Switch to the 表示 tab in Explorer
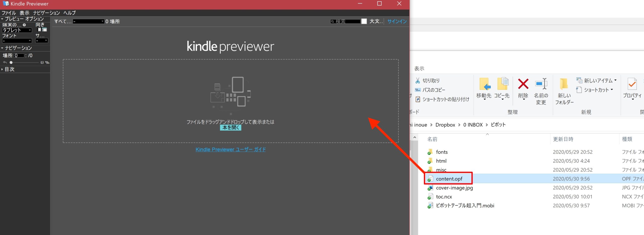 pos(419,69)
